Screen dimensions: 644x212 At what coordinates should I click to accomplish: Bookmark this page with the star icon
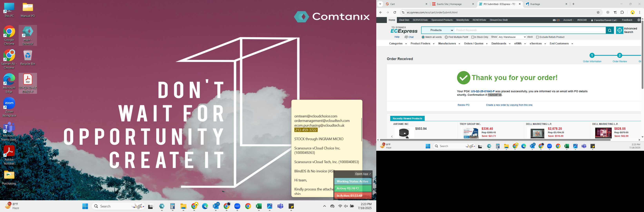point(598,12)
